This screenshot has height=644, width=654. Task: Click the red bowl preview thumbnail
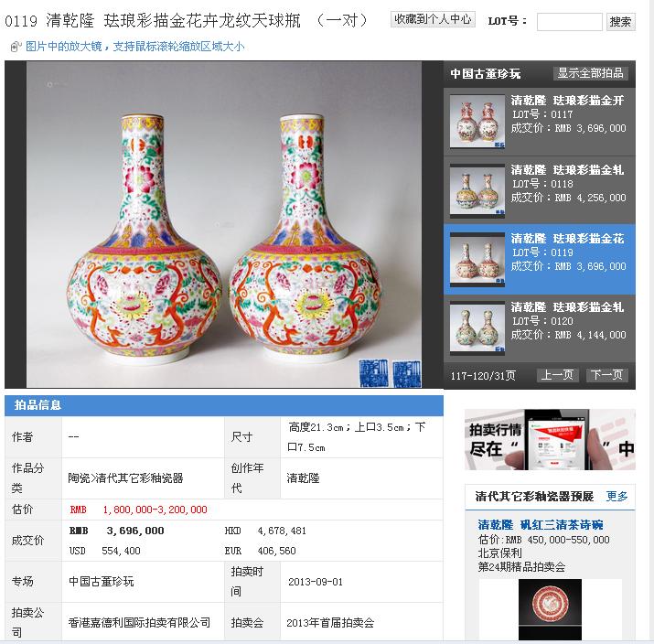pos(550,609)
